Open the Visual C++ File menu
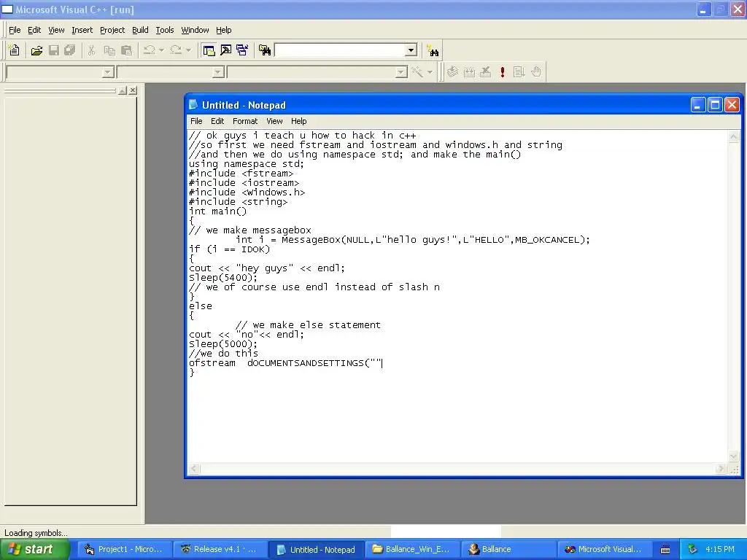 coord(15,30)
